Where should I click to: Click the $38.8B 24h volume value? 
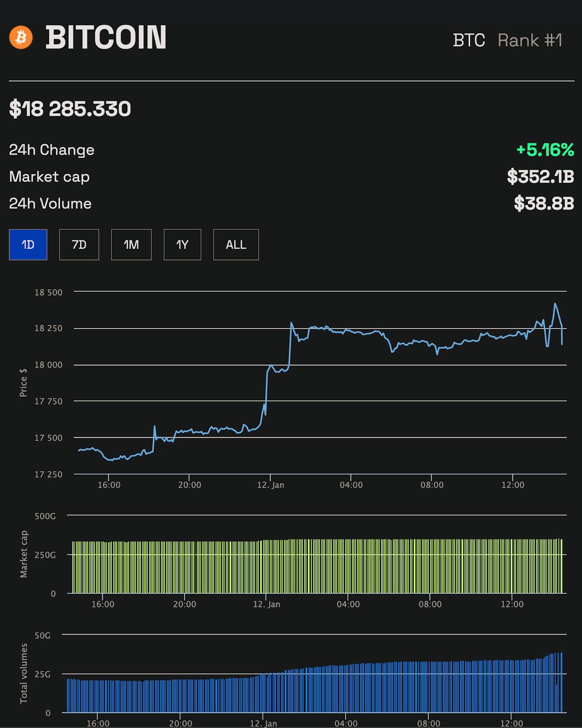coord(544,203)
